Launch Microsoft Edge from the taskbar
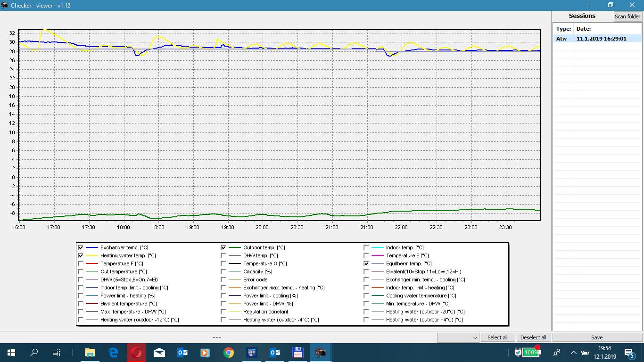 (x=113, y=353)
